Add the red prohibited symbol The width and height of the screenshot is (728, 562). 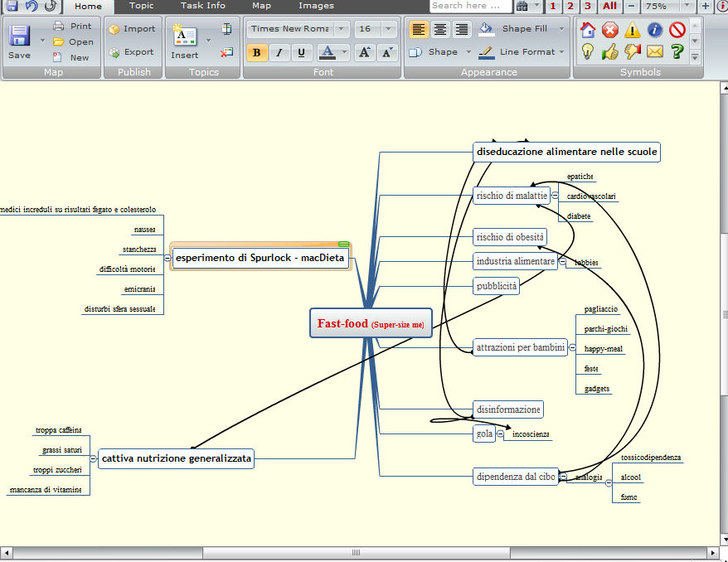pos(677,30)
